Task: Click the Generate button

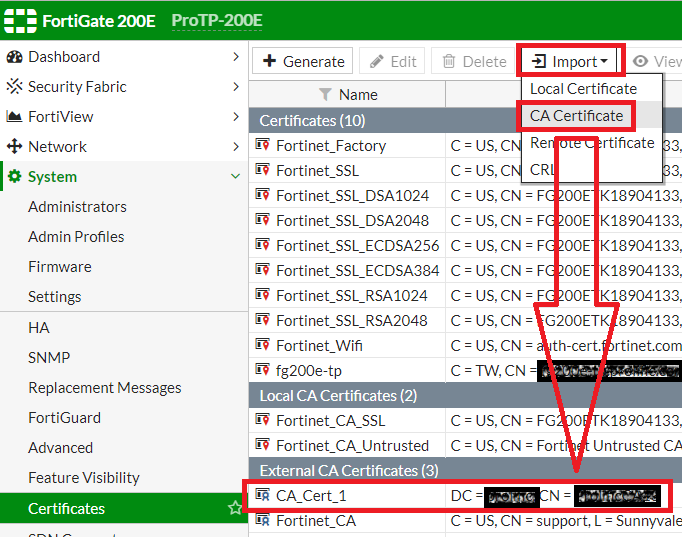Action: 303,61
